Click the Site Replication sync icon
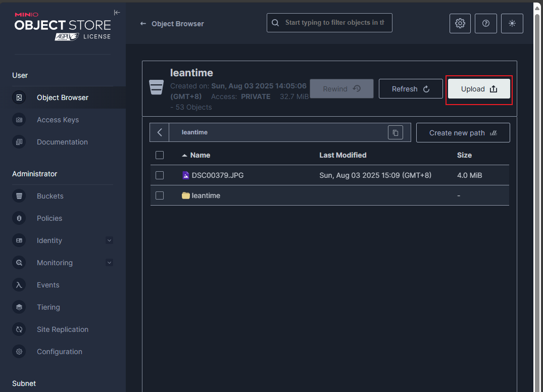543x392 pixels. coord(19,329)
